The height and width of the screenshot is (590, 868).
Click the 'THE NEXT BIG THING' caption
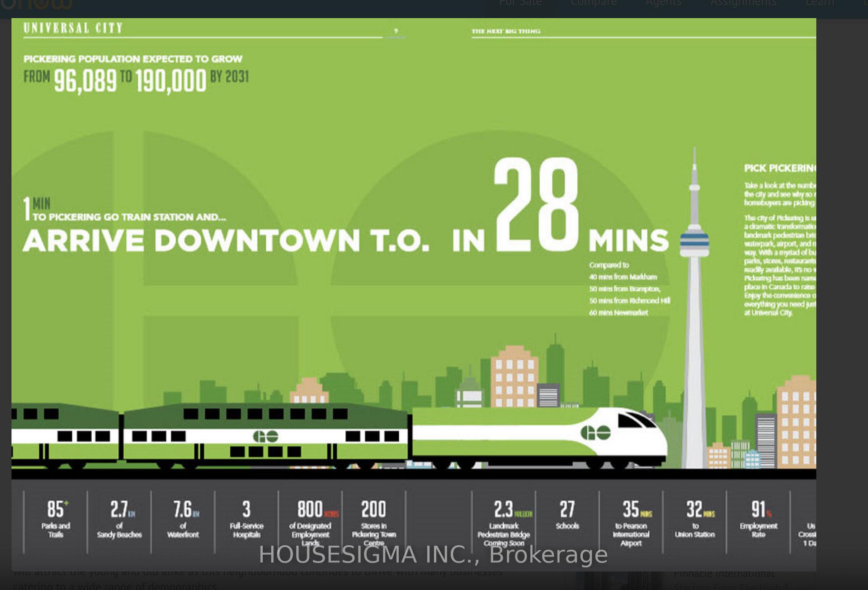pyautogui.click(x=506, y=31)
